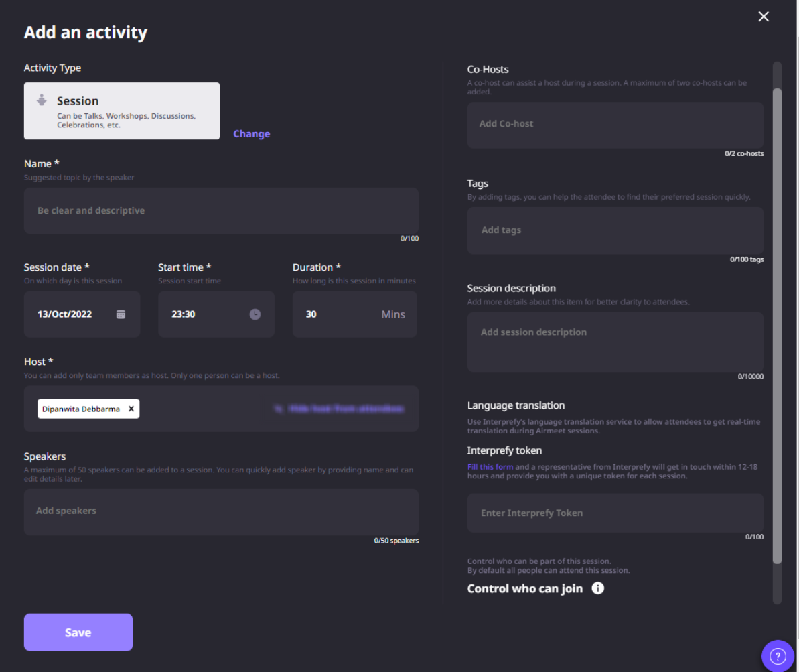Open the Start time selector showing 23:30
799x672 pixels.
(x=208, y=314)
